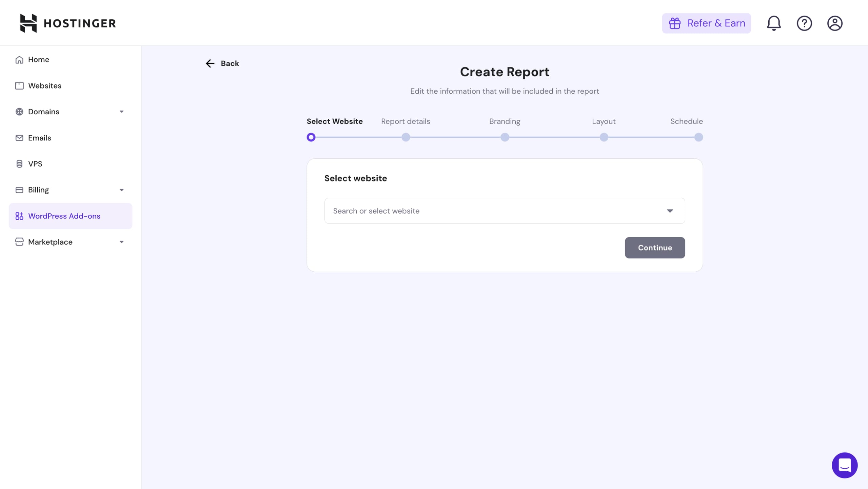868x489 pixels.
Task: Click the Report details step circle
Action: [x=406, y=137]
